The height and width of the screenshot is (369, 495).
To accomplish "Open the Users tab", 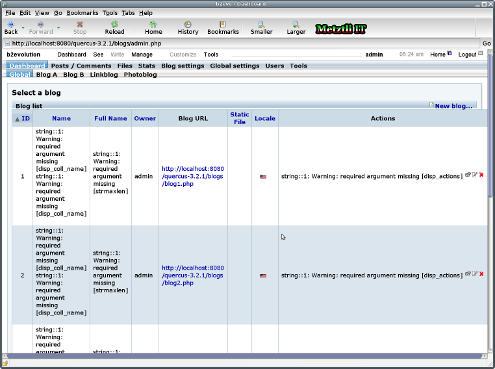I will [275, 66].
